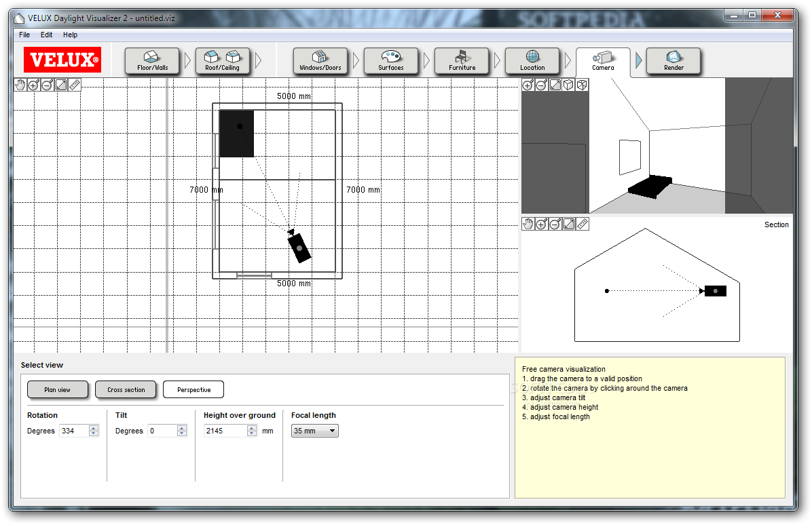Zoom in on the plan view
The image size is (812, 525).
click(x=34, y=85)
